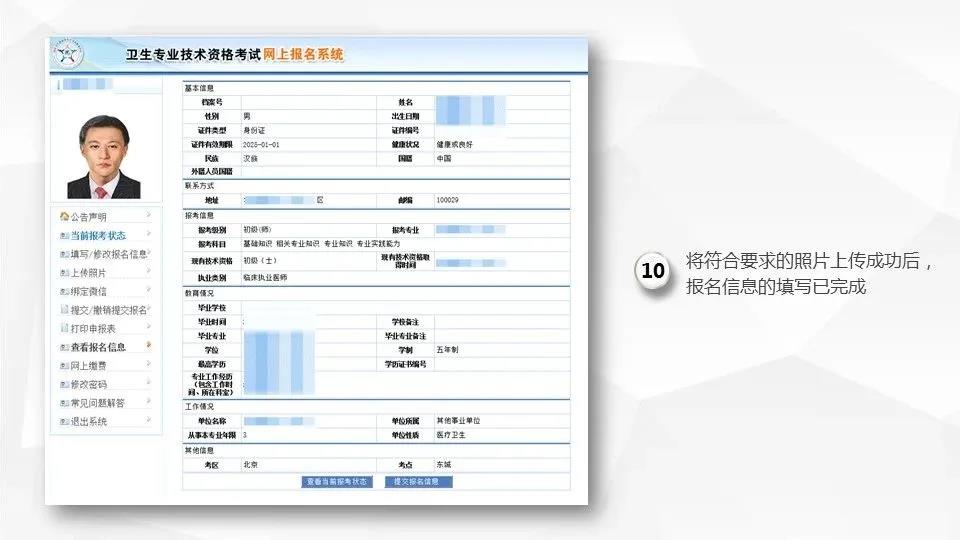Click the system logo emblem in header

(66, 54)
